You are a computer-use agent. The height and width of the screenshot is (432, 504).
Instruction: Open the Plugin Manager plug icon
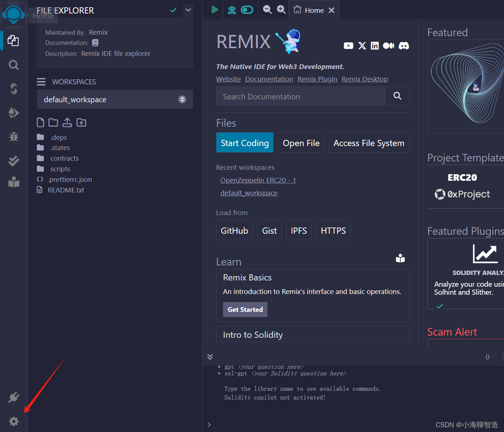14,397
